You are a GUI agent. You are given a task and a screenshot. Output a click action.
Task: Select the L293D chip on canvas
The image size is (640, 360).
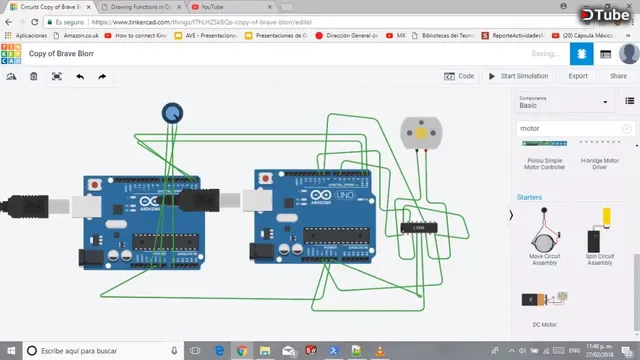(x=419, y=228)
